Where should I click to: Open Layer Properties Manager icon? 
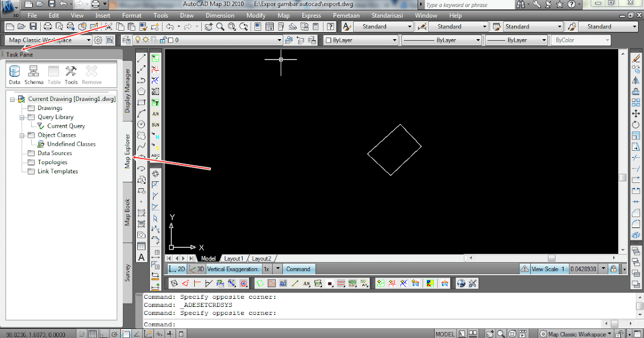pos(127,40)
